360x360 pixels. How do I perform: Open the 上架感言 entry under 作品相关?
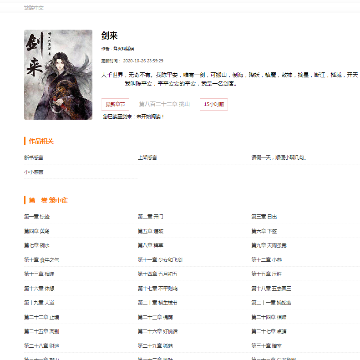147,158
